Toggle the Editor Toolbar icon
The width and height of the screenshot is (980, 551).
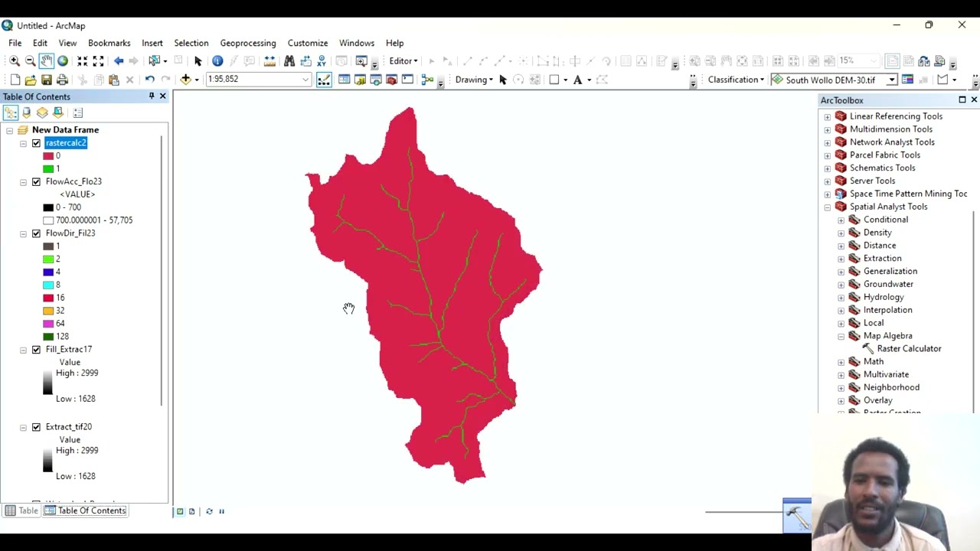324,80
